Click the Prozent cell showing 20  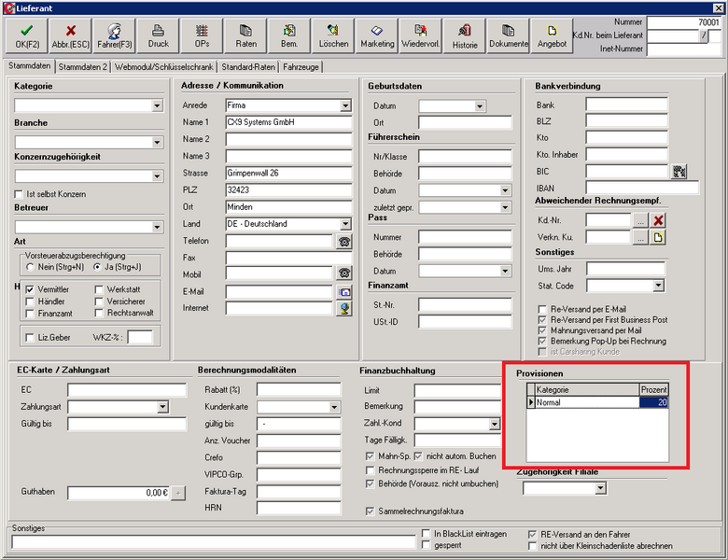(652, 402)
